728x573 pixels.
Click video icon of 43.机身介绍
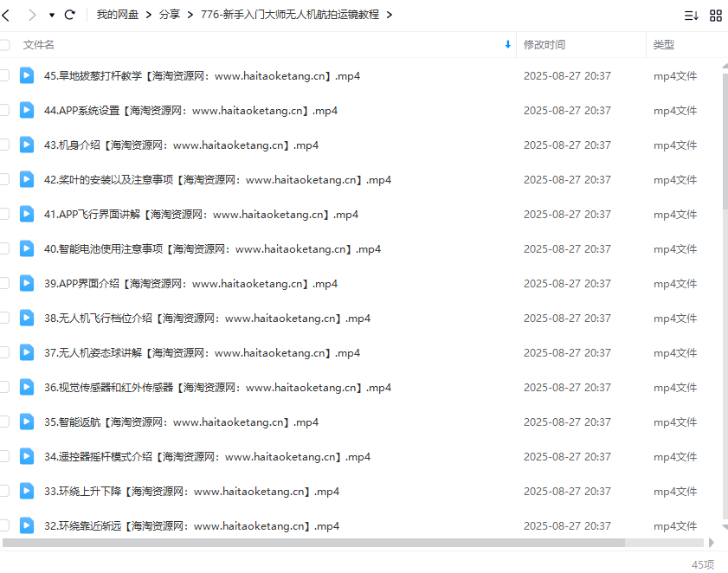point(27,145)
